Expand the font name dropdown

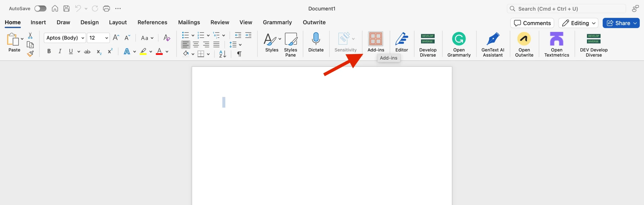point(83,38)
